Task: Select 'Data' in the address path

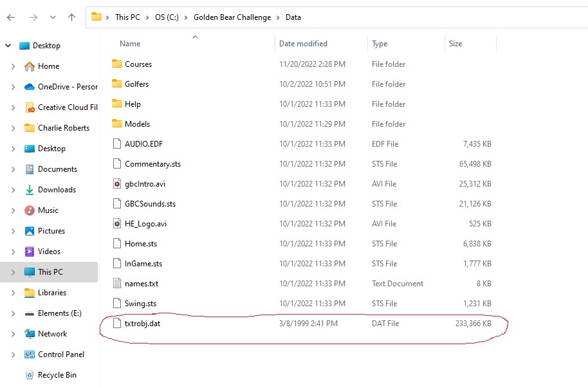Action: [x=293, y=17]
